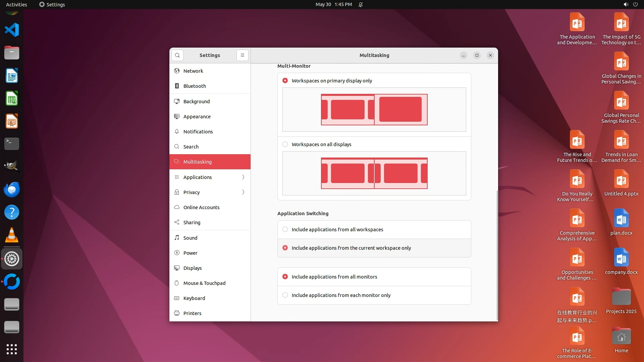Go to Mouse & Touchpad settings
The image size is (644, 362).
point(204,283)
